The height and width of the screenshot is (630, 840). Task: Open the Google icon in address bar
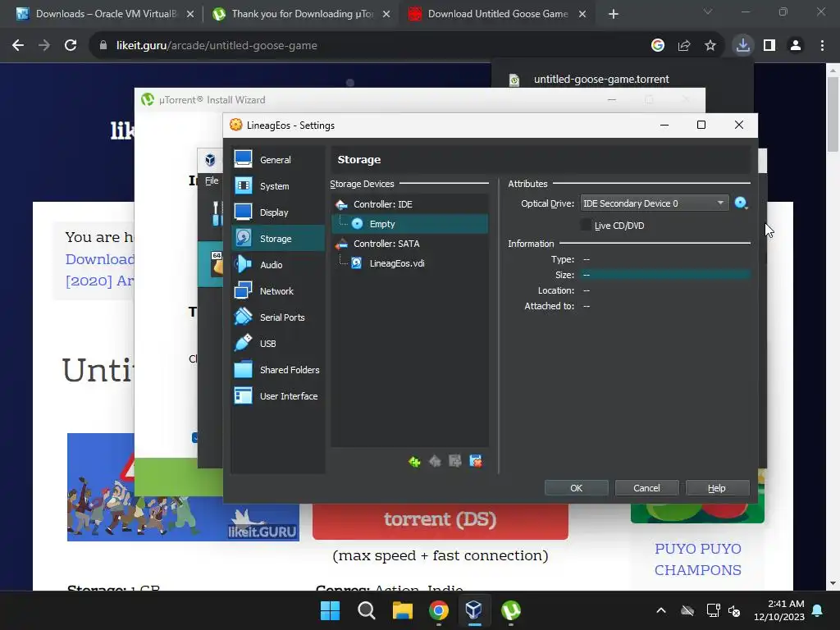(x=657, y=45)
